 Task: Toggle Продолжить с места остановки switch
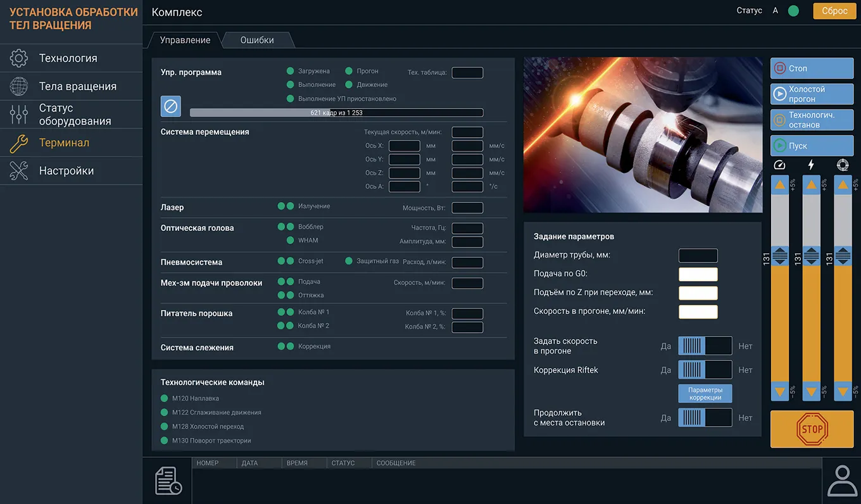(x=705, y=417)
